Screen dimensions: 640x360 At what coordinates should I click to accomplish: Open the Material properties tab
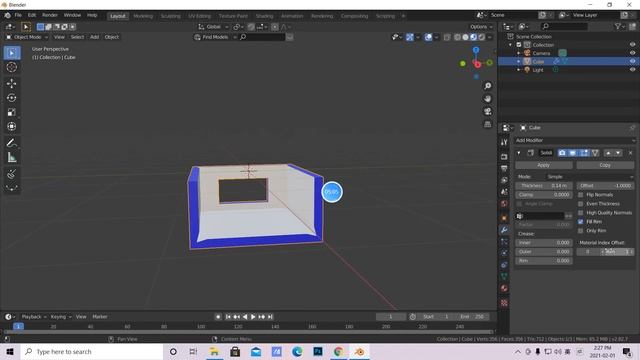click(x=504, y=288)
